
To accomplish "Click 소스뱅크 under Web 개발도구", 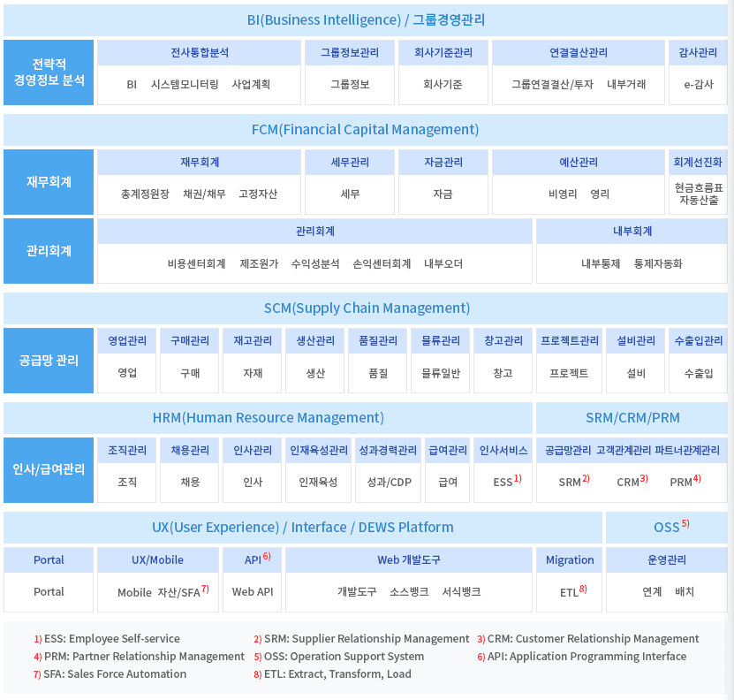I will [x=409, y=592].
